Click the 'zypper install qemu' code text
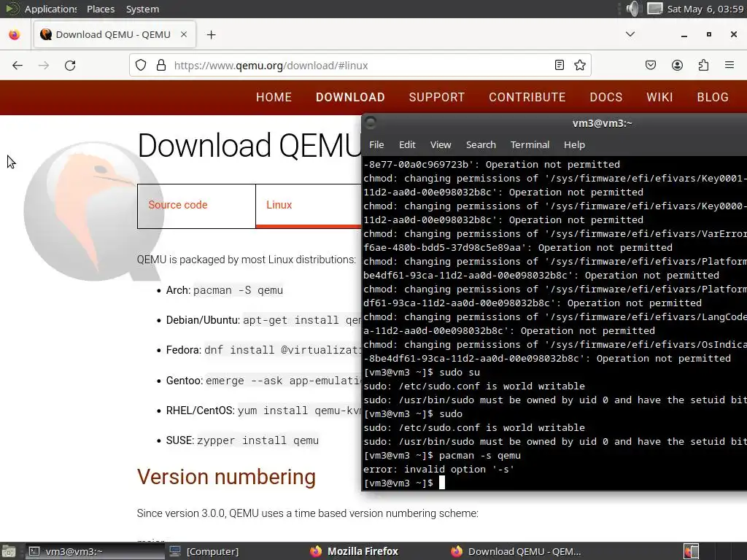This screenshot has width=747, height=560. (258, 440)
